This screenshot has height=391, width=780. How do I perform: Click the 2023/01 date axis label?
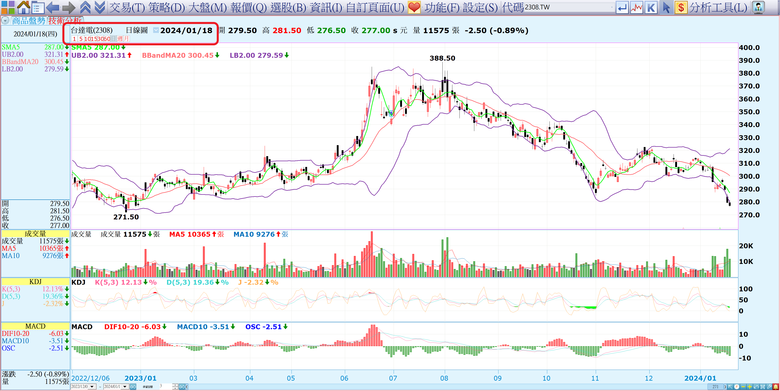140,378
